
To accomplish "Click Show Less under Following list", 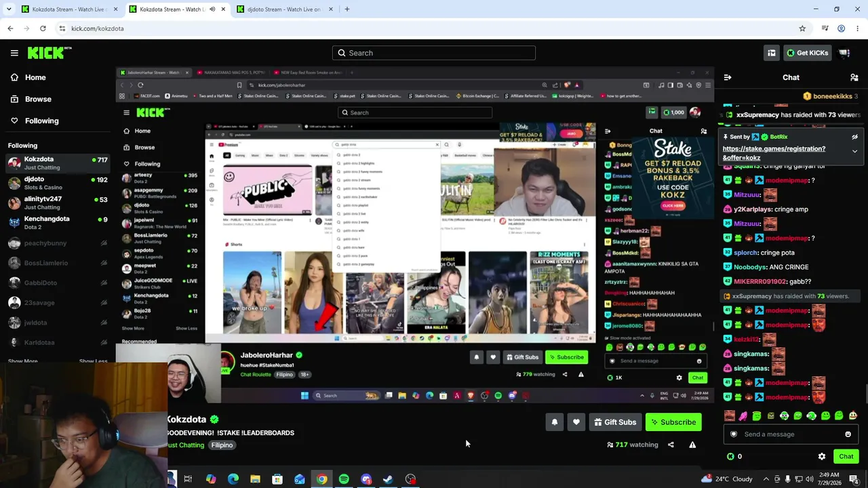I will tap(93, 361).
